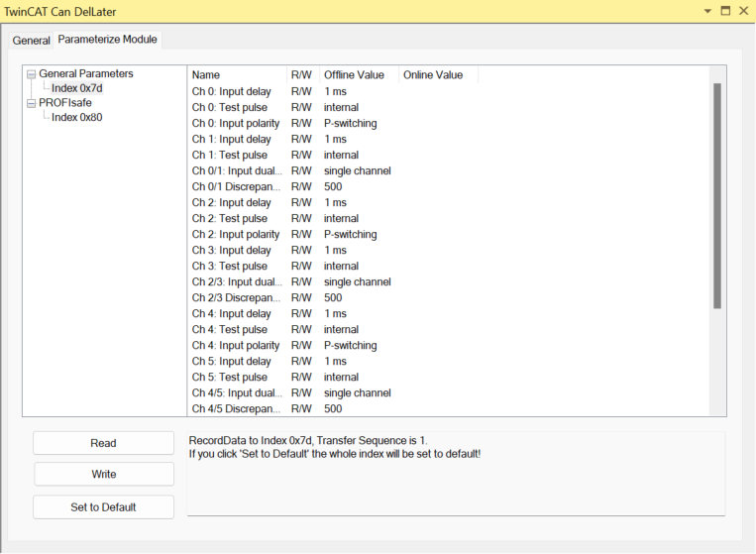The image size is (756, 554).
Task: Select the 'Ch 1: Test pulse' row
Action: point(333,156)
